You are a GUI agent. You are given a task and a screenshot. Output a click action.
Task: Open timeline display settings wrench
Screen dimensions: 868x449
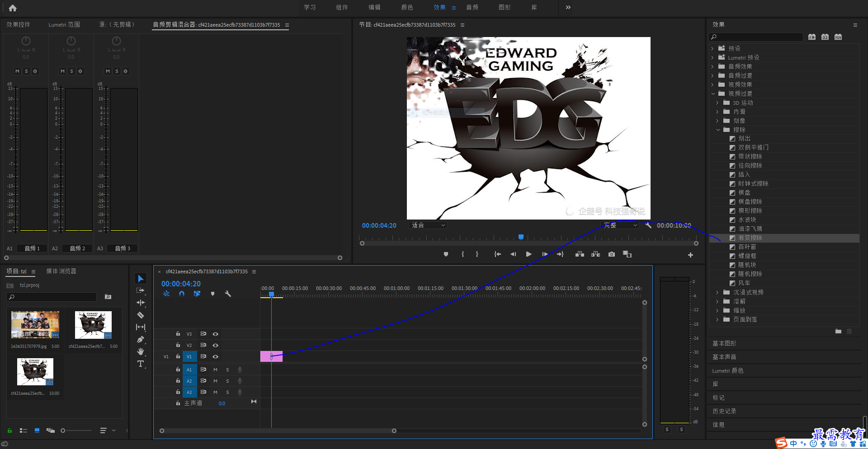[228, 294]
